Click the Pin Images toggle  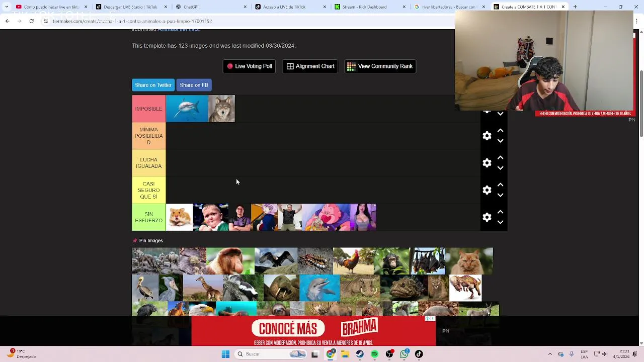(147, 241)
